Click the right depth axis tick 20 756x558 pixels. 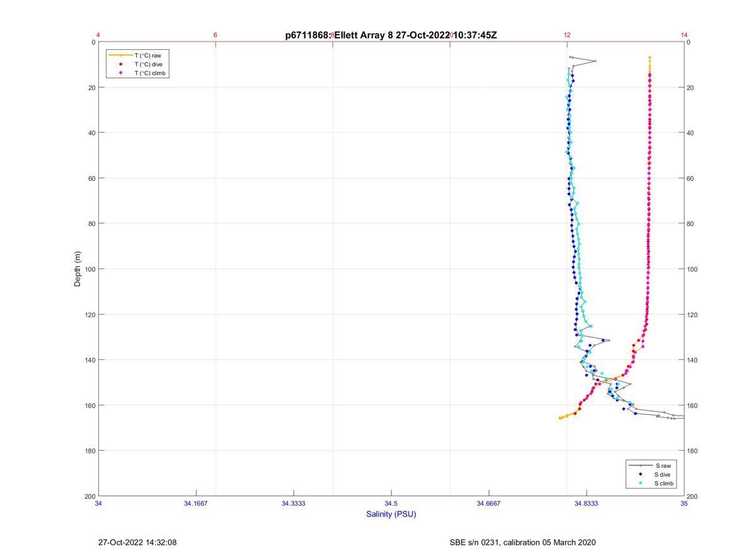click(690, 88)
